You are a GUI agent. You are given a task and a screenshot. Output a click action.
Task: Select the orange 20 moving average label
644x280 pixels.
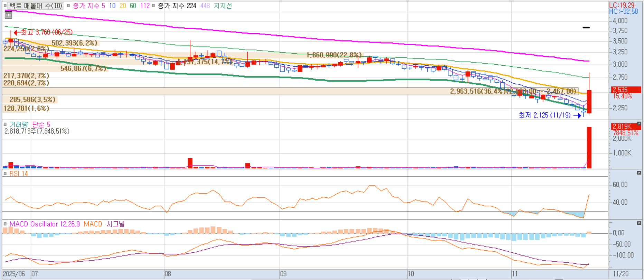pos(123,6)
